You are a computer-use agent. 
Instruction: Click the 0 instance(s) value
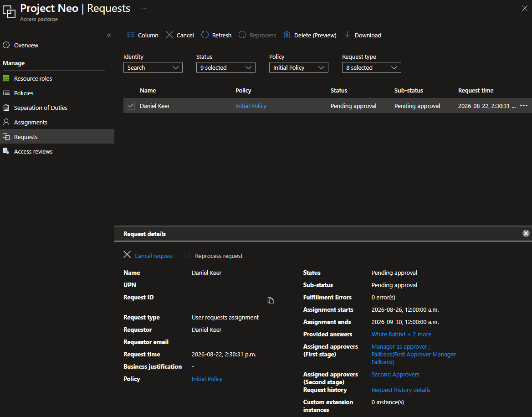pyautogui.click(x=388, y=402)
